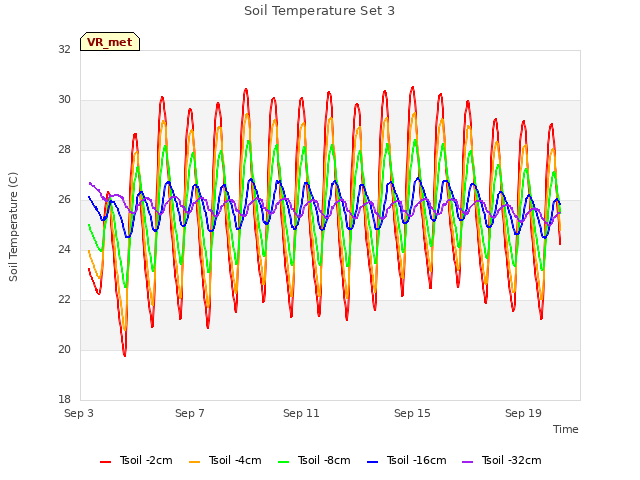Screen dimensions: 640x480
Task: Select the Tsoil -16cm legend label
Action: pos(416,460)
